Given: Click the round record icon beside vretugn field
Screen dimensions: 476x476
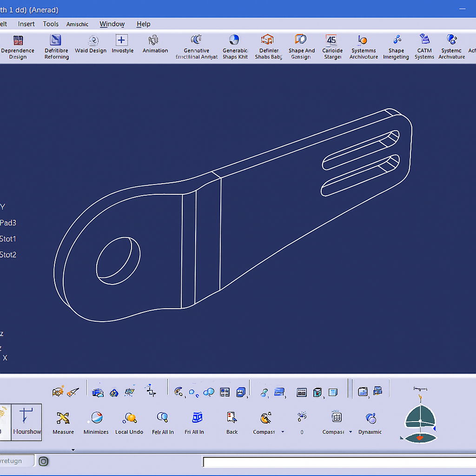Looking at the screenshot, I should (43, 462).
